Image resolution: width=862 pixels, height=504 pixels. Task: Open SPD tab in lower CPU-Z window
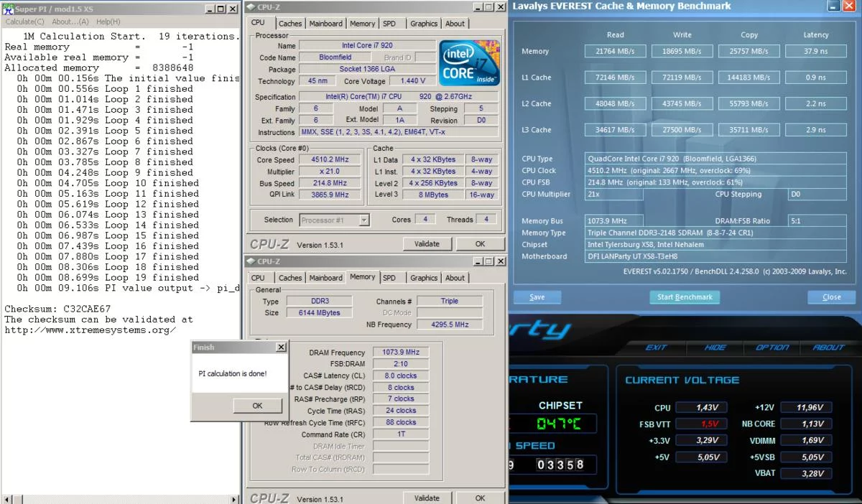tap(389, 278)
